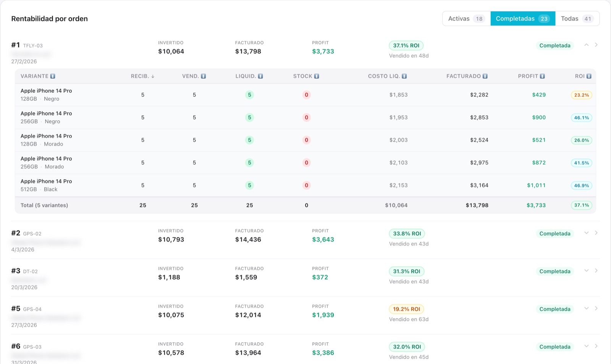
Task: Click the Rentabilidad por orden title
Action: pyautogui.click(x=50, y=19)
